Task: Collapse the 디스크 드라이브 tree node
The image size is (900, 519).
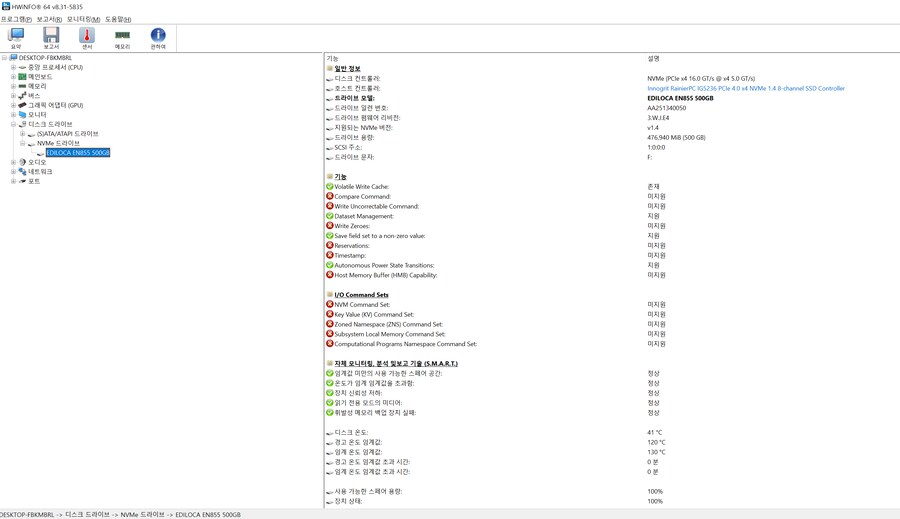Action: pyautogui.click(x=13, y=125)
